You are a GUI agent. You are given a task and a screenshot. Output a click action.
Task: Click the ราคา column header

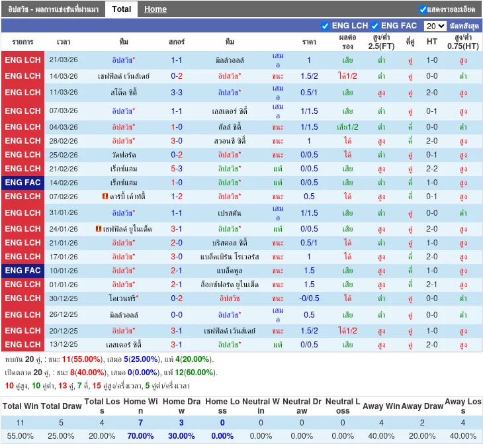coord(309,42)
